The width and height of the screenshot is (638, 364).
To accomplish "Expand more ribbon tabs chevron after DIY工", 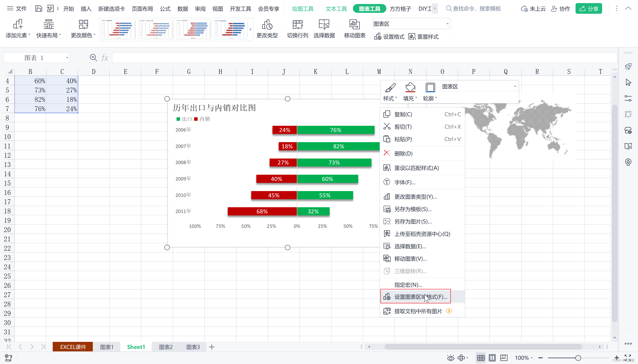I will coord(435,8).
